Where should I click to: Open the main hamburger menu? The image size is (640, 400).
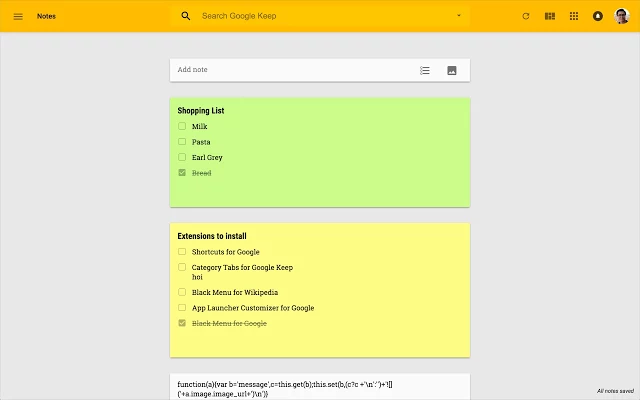coord(18,16)
